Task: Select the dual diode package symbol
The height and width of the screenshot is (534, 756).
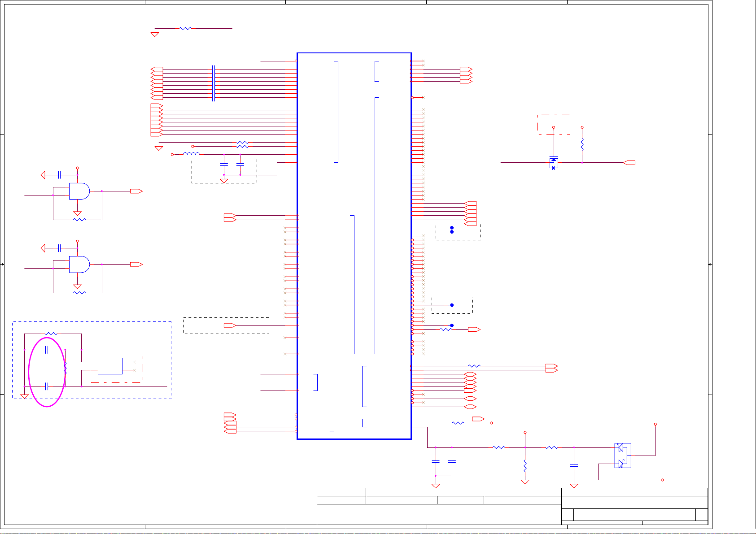Action: pyautogui.click(x=622, y=456)
